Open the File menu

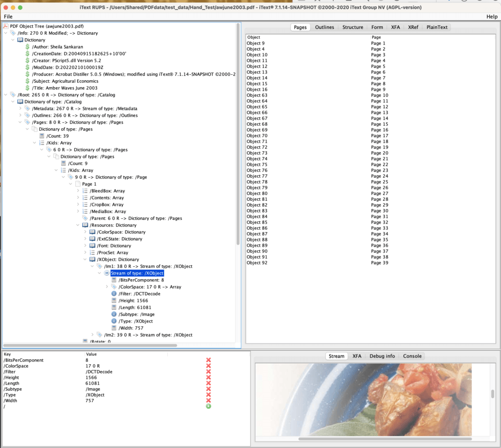point(8,16)
